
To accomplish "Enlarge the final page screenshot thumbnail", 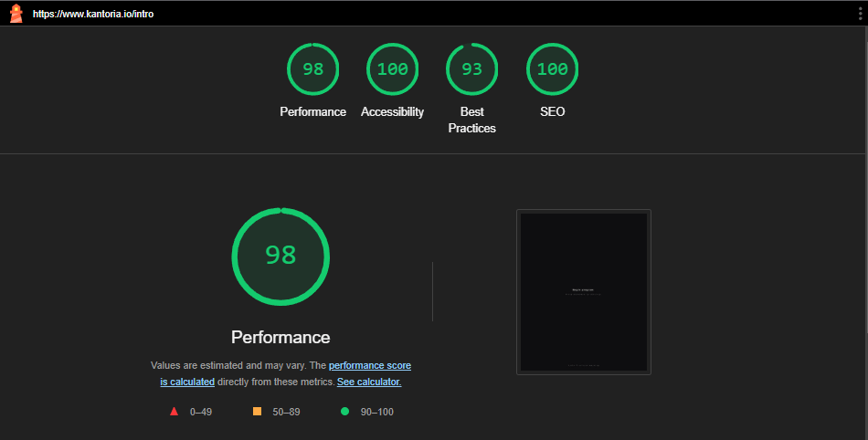I will click(x=583, y=291).
